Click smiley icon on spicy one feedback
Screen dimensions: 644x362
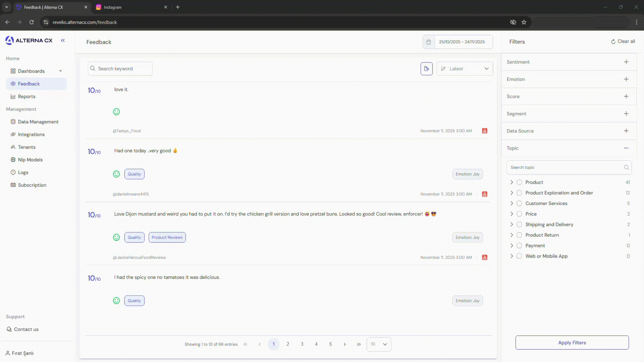point(116,301)
